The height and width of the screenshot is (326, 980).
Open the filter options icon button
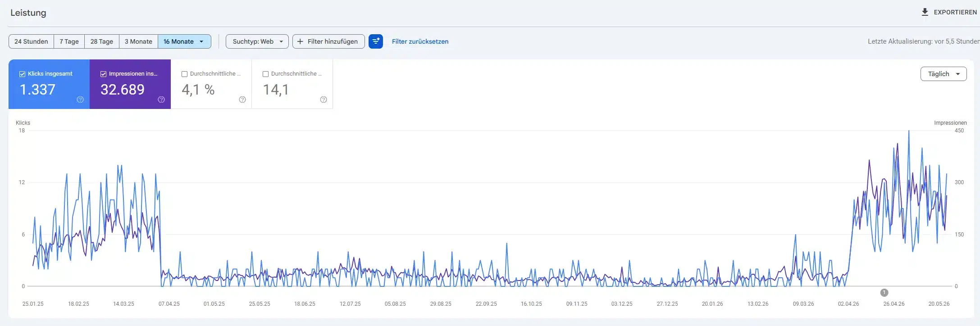pyautogui.click(x=376, y=41)
